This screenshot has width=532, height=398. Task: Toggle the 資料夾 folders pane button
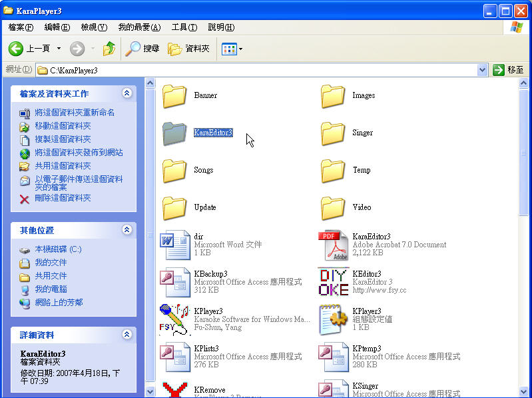[188, 49]
